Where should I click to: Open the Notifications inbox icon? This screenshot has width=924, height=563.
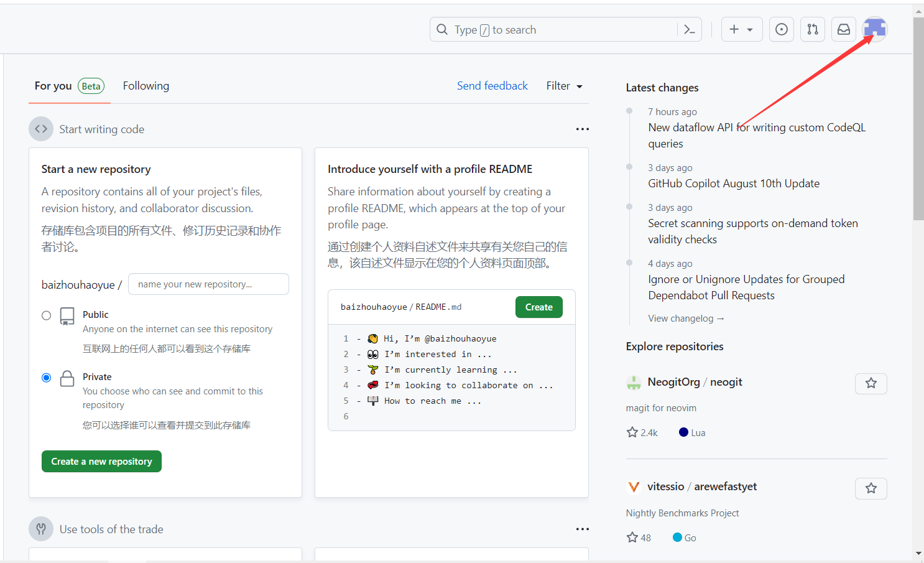pos(844,29)
